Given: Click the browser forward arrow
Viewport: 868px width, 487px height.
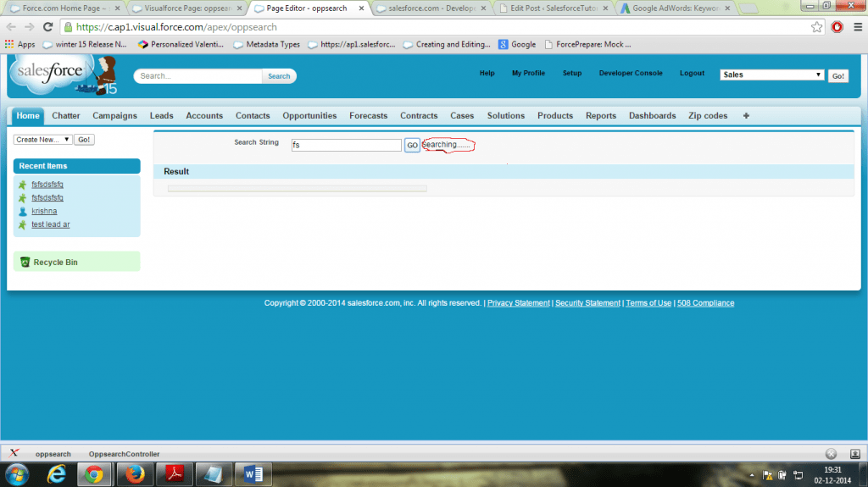Looking at the screenshot, I should tap(30, 27).
